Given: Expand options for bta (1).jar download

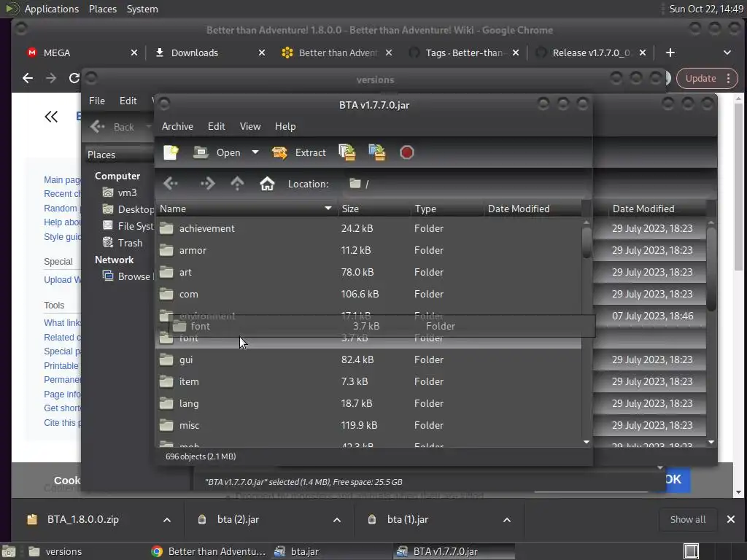Looking at the screenshot, I should 507,520.
